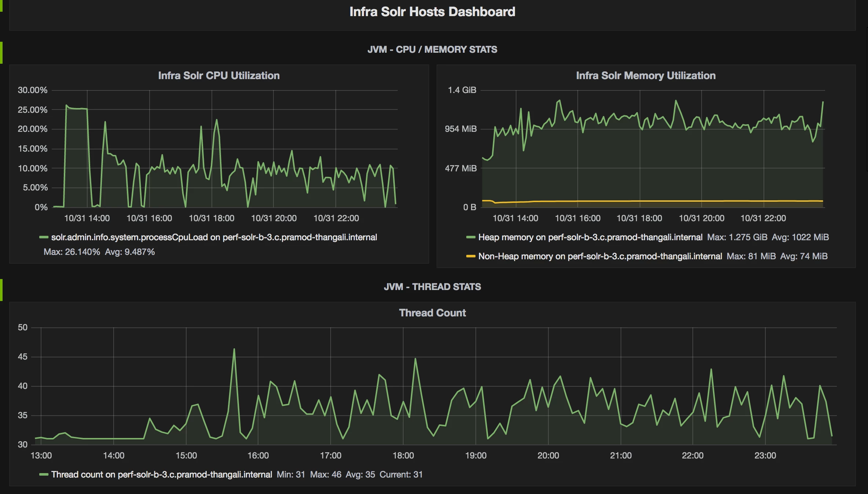The height and width of the screenshot is (494, 868).
Task: Click the Infra Solr Hosts Dashboard title
Action: click(x=432, y=12)
